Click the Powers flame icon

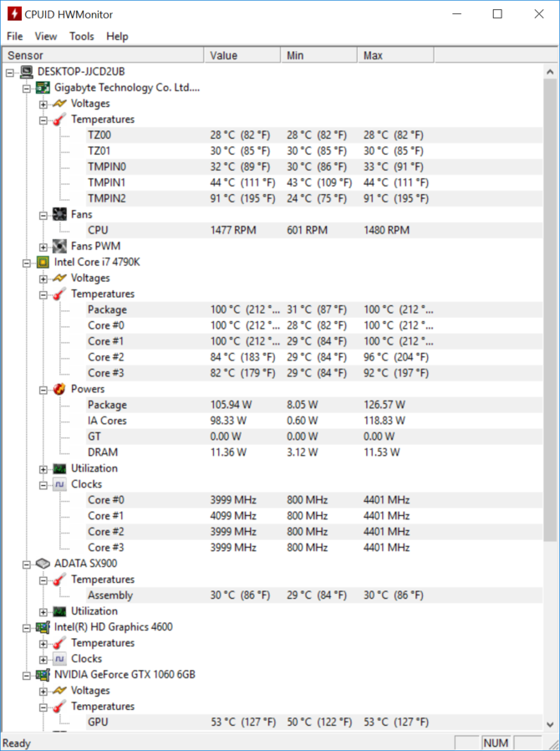pos(59,389)
